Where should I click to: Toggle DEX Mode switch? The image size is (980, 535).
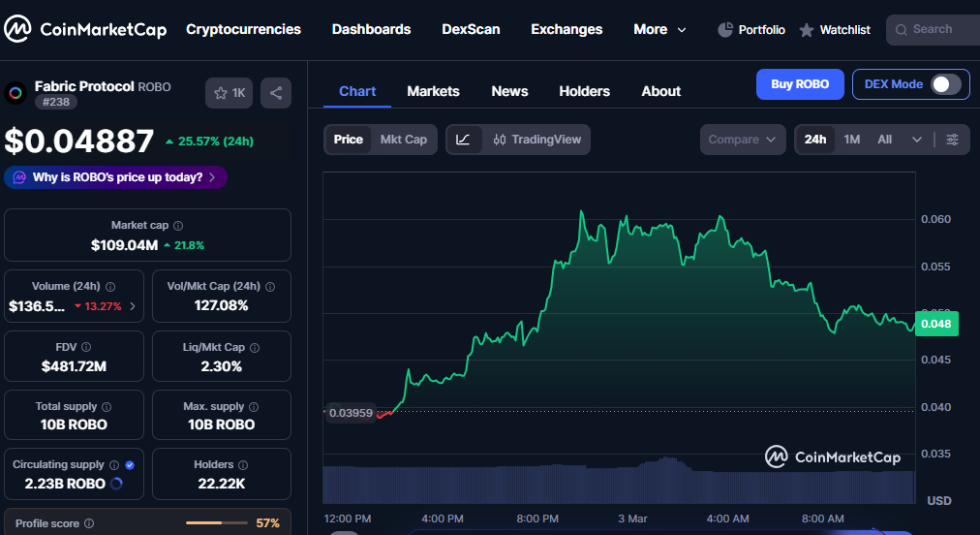pos(946,84)
